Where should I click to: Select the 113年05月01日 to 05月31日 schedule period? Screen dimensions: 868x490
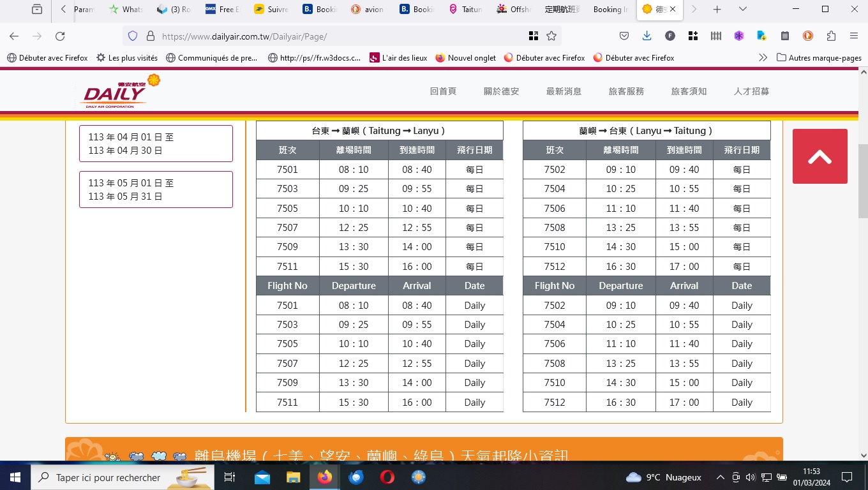(x=156, y=189)
